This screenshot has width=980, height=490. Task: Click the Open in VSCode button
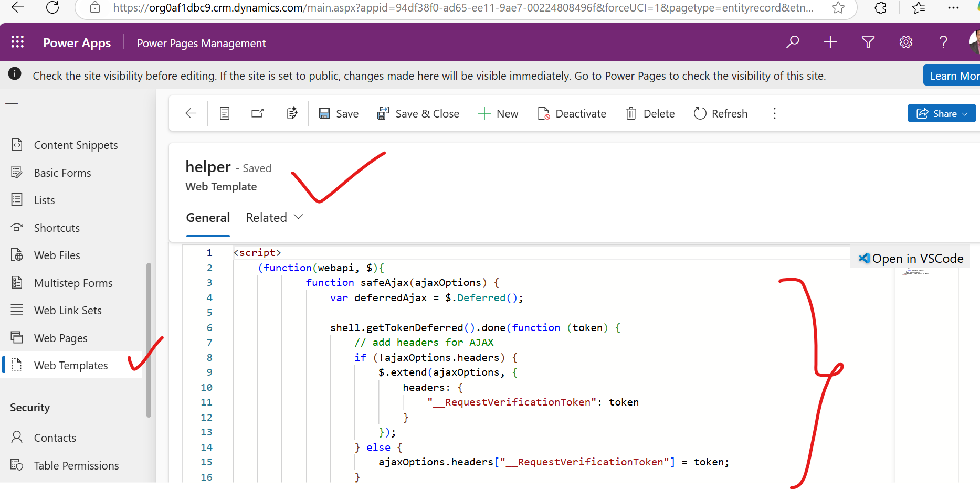(x=911, y=258)
